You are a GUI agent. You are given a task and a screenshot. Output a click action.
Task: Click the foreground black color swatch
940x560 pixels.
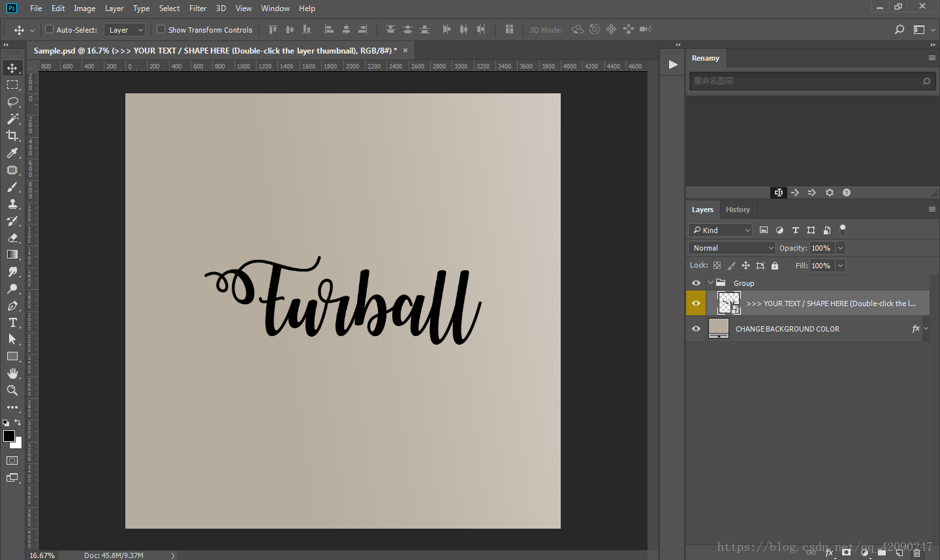pyautogui.click(x=9, y=436)
